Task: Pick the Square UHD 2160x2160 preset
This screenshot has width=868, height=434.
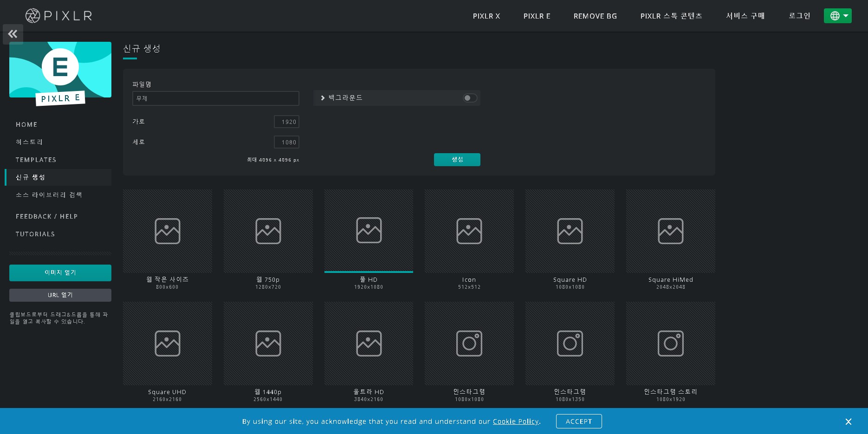Action: [x=168, y=352]
